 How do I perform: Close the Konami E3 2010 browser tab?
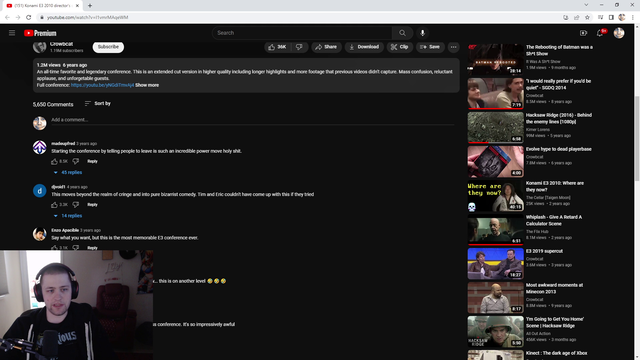78,6
